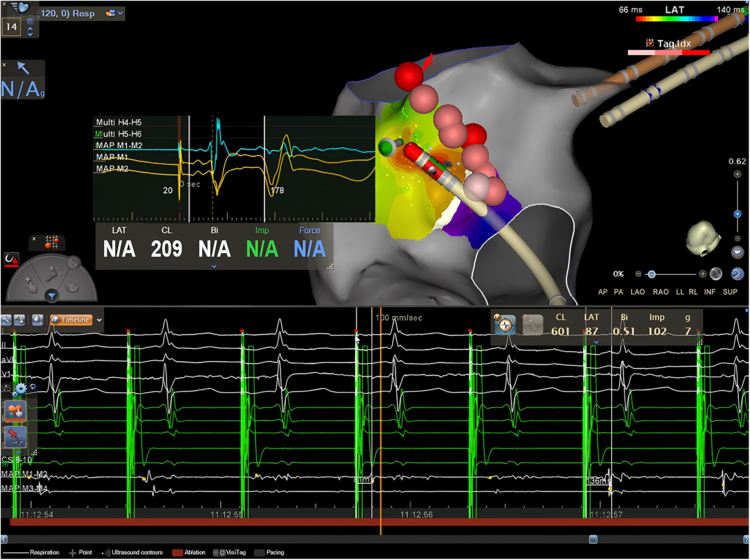Click the horizontal transparency slider handle at 0%
This screenshot has width=750, height=560.
coord(651,274)
